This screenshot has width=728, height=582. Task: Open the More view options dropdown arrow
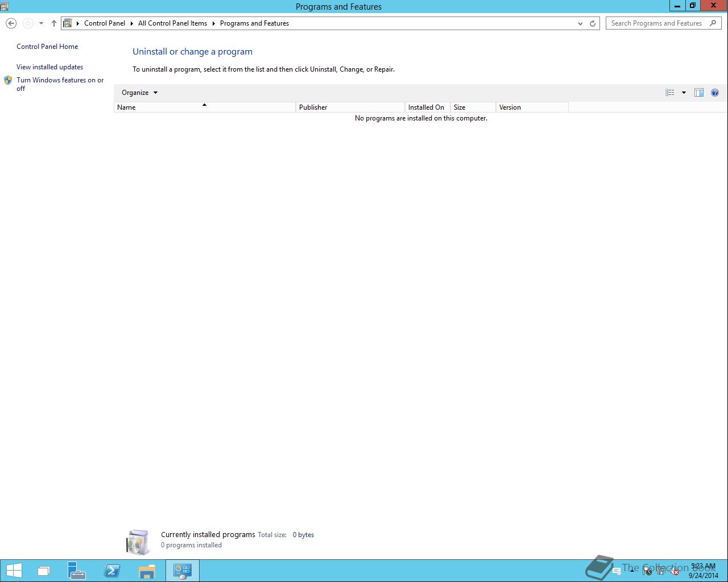tap(684, 93)
